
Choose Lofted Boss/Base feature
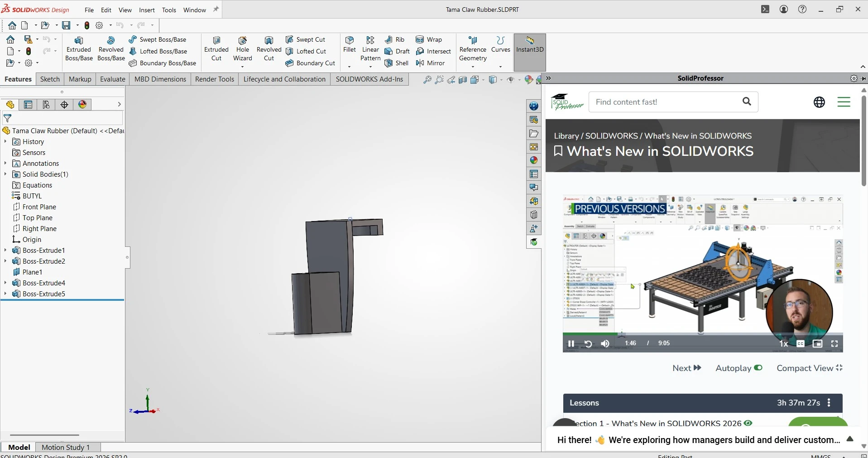[158, 51]
